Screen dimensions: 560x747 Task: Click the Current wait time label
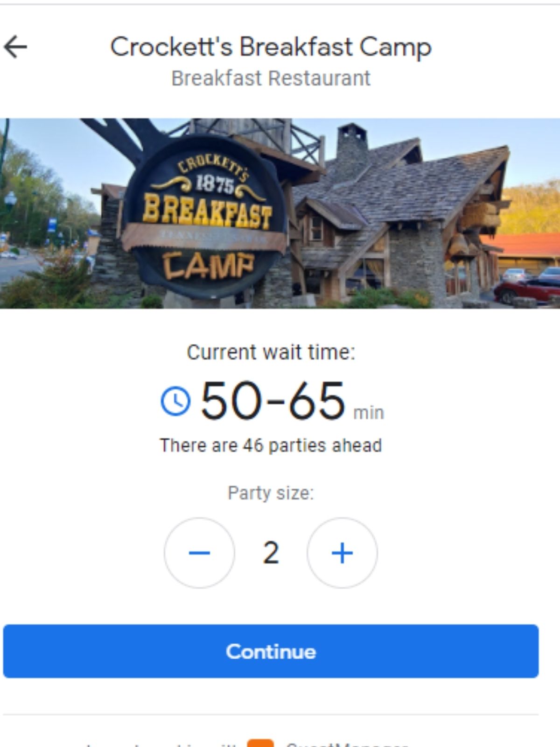point(271,352)
